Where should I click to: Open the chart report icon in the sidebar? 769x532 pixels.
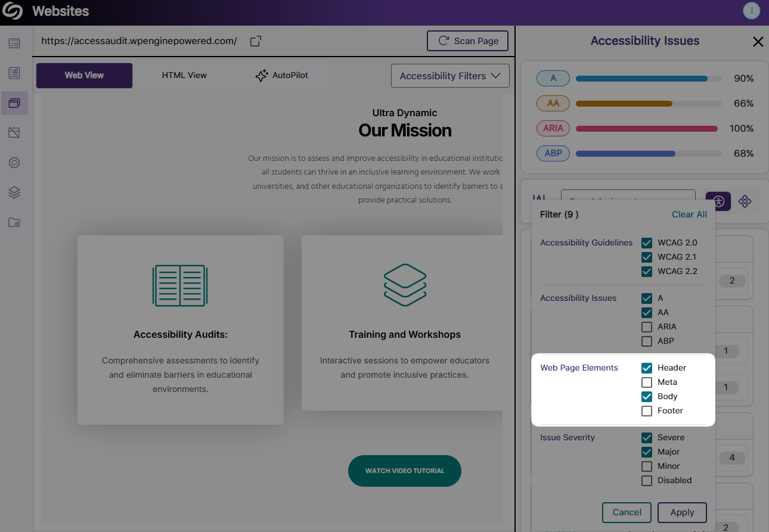click(x=14, y=73)
